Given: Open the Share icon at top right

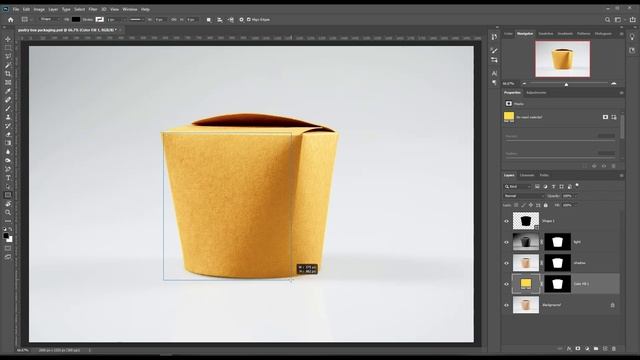Looking at the screenshot, I should point(633,20).
